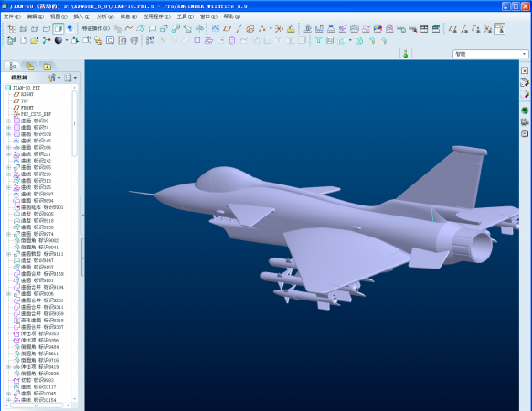Screen dimensions: 532x411
Task: Open the appearance gallery color sphere
Action: coord(59,40)
